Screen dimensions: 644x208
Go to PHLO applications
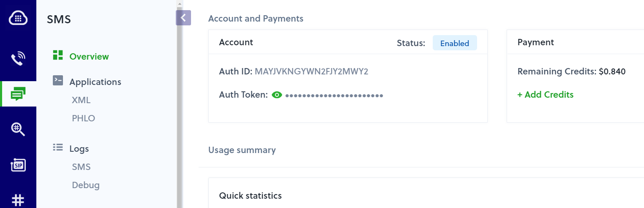(x=83, y=118)
